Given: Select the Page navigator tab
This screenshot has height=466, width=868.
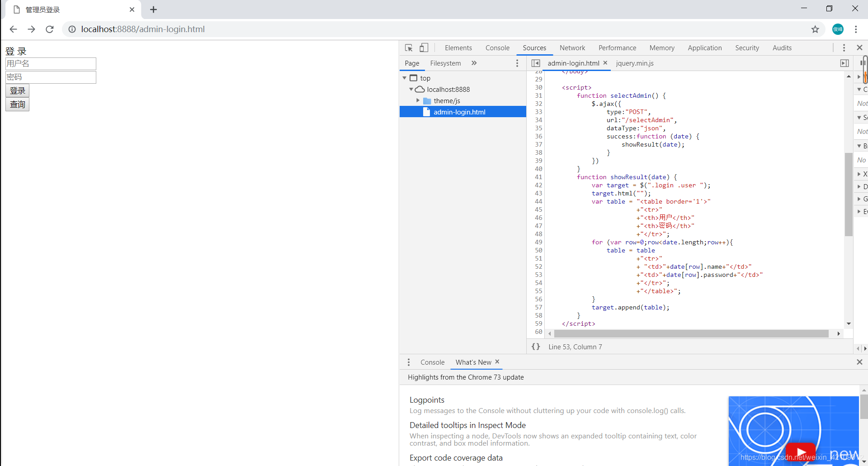Looking at the screenshot, I should [412, 63].
